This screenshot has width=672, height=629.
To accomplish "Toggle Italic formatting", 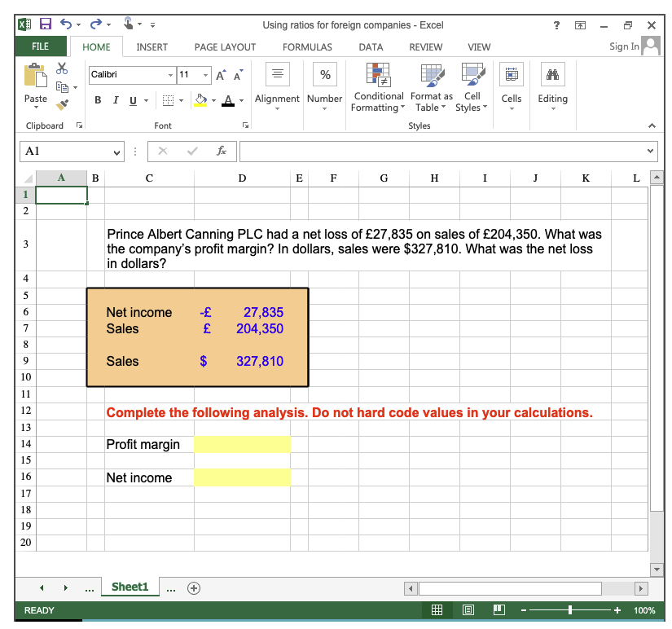I will tap(116, 100).
